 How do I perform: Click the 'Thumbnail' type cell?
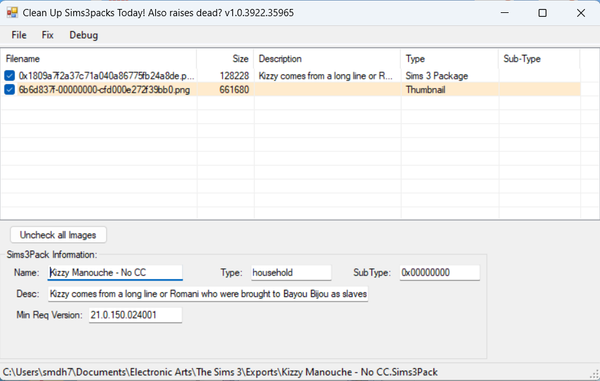[x=426, y=90]
